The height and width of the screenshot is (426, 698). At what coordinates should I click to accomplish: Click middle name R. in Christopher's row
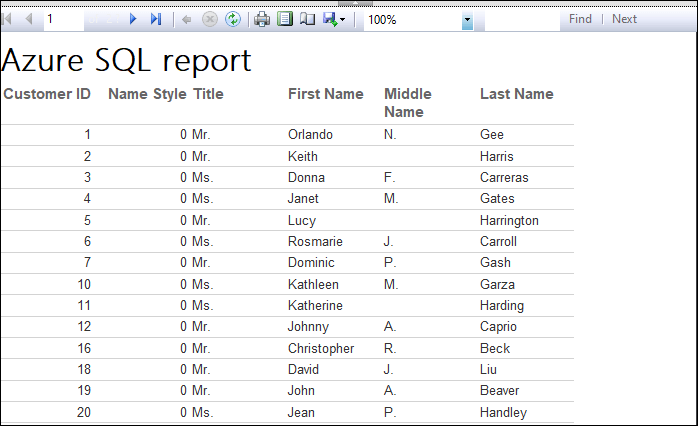pyautogui.click(x=390, y=348)
